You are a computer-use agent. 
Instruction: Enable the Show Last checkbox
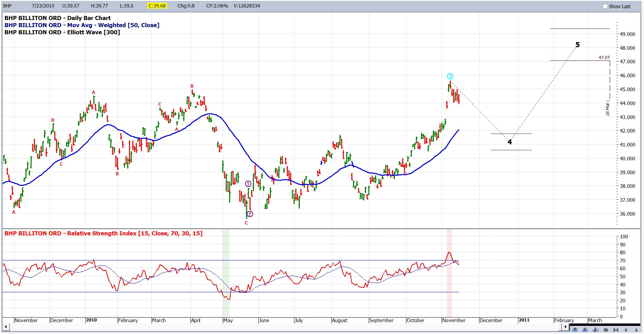(x=605, y=6)
